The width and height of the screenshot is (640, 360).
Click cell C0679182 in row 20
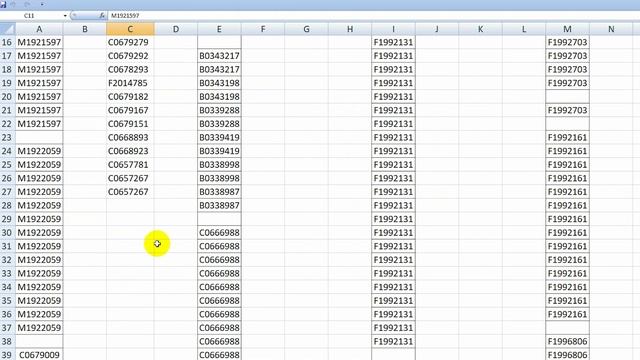[x=130, y=97]
